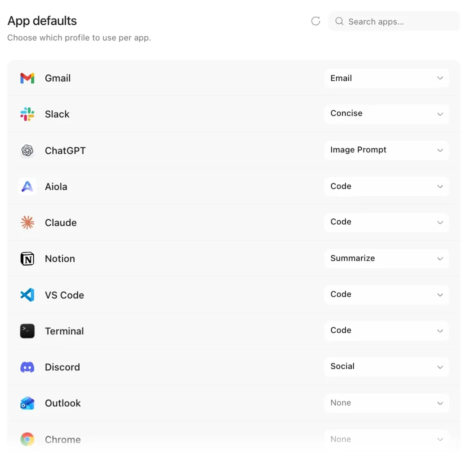Click the App defaults heading

42,21
